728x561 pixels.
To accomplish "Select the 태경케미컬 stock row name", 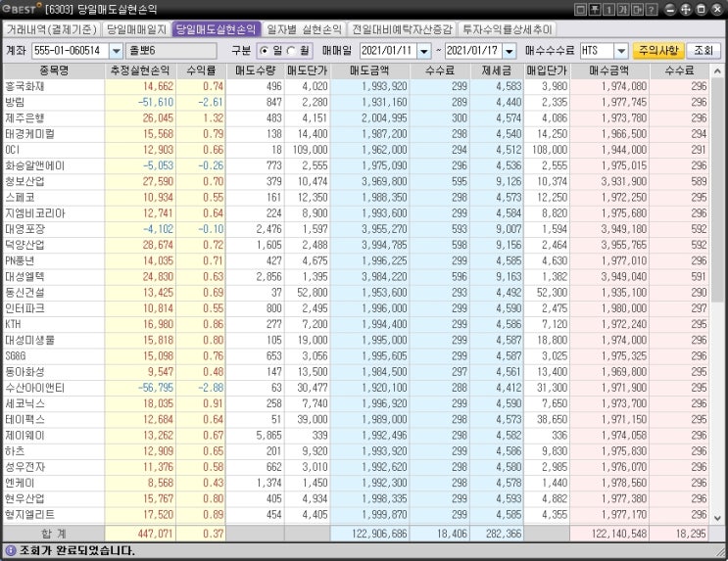I will coord(30,134).
